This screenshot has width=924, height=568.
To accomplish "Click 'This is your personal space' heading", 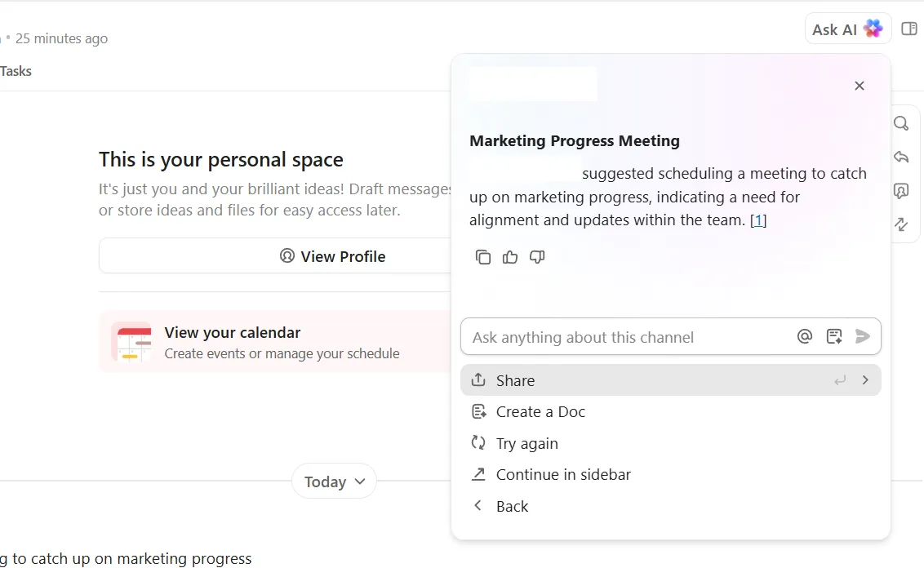I will 221,160.
